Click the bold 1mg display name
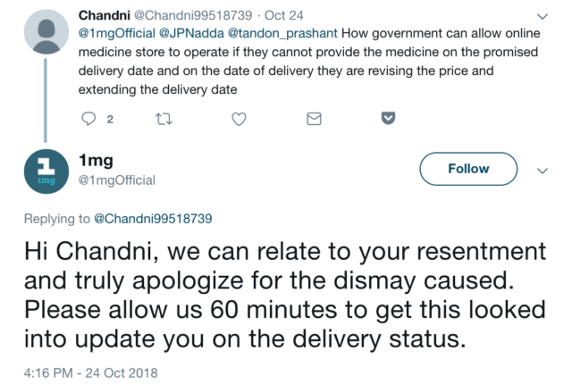This screenshot has height=392, width=572. tap(97, 160)
